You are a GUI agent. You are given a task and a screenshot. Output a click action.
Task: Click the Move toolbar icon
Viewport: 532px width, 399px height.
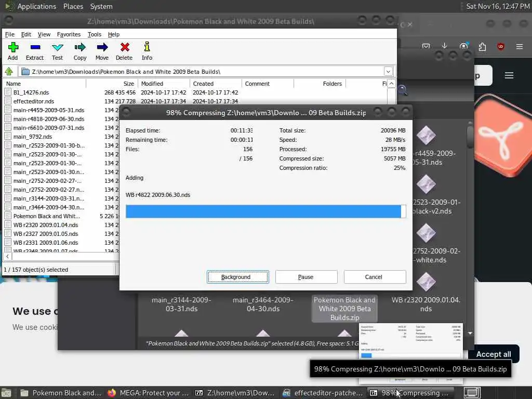pyautogui.click(x=102, y=51)
